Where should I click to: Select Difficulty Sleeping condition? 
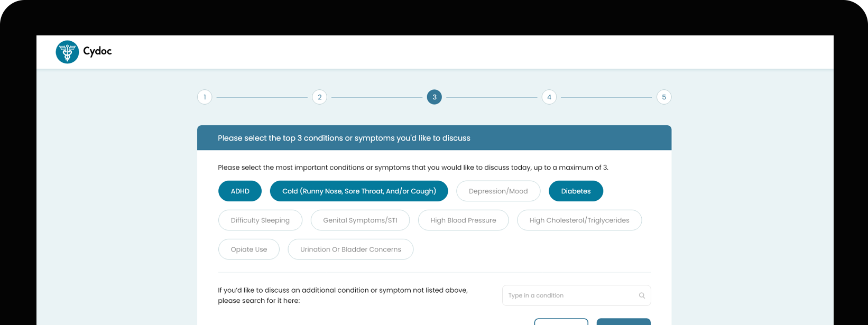tap(260, 220)
